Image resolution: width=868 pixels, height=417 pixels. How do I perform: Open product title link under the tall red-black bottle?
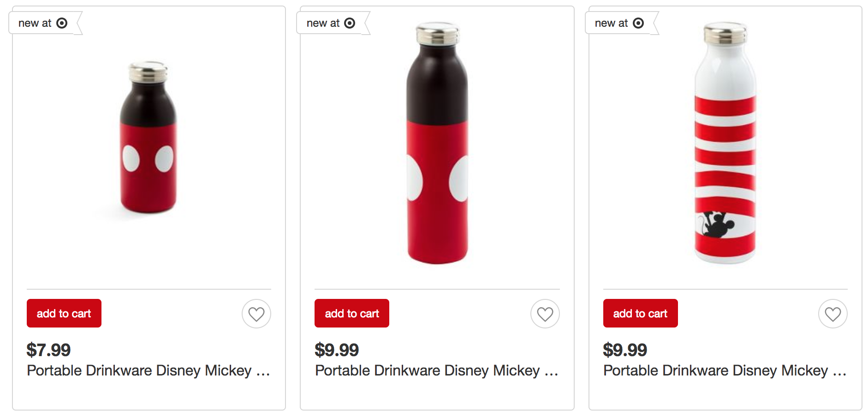tap(436, 370)
